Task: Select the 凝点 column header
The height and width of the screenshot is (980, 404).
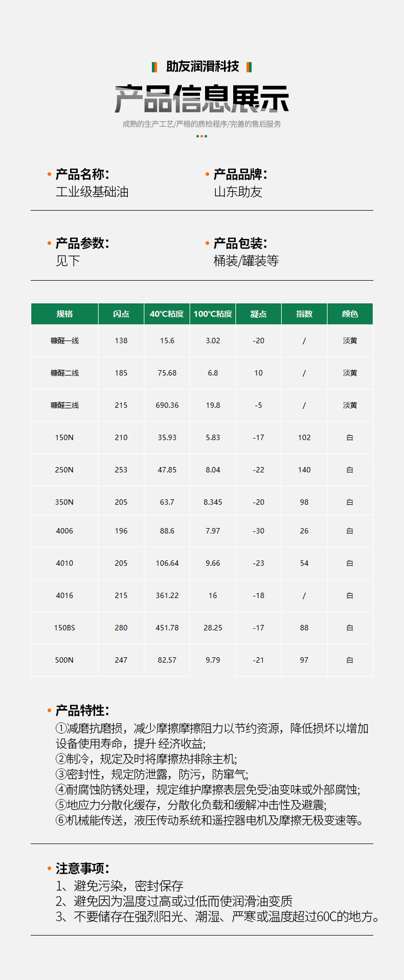Action: pos(258,314)
